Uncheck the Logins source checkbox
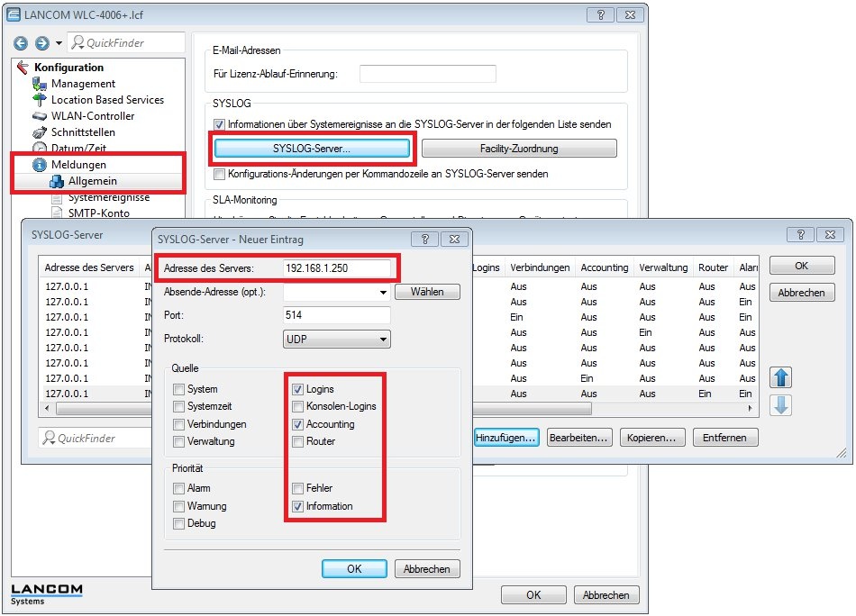856x616 pixels. point(298,389)
